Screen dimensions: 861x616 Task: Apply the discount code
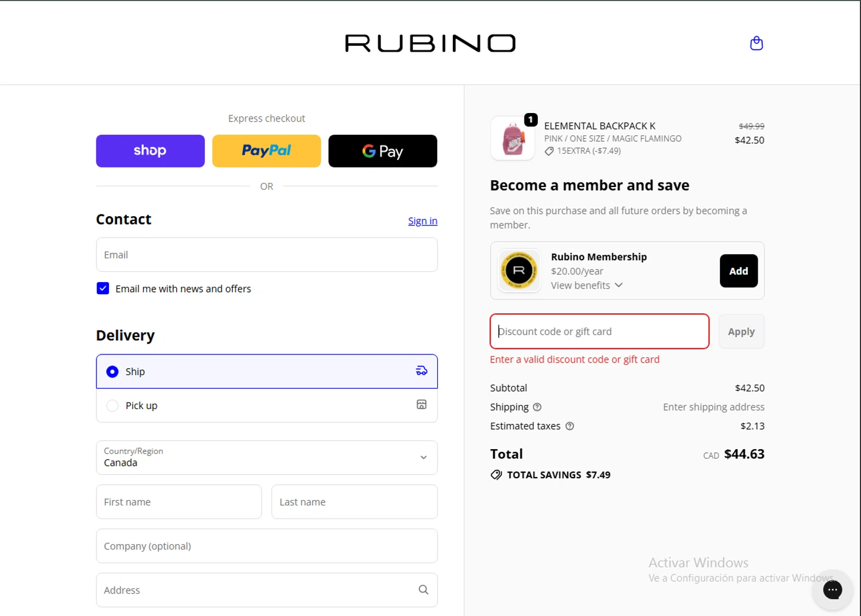point(742,332)
